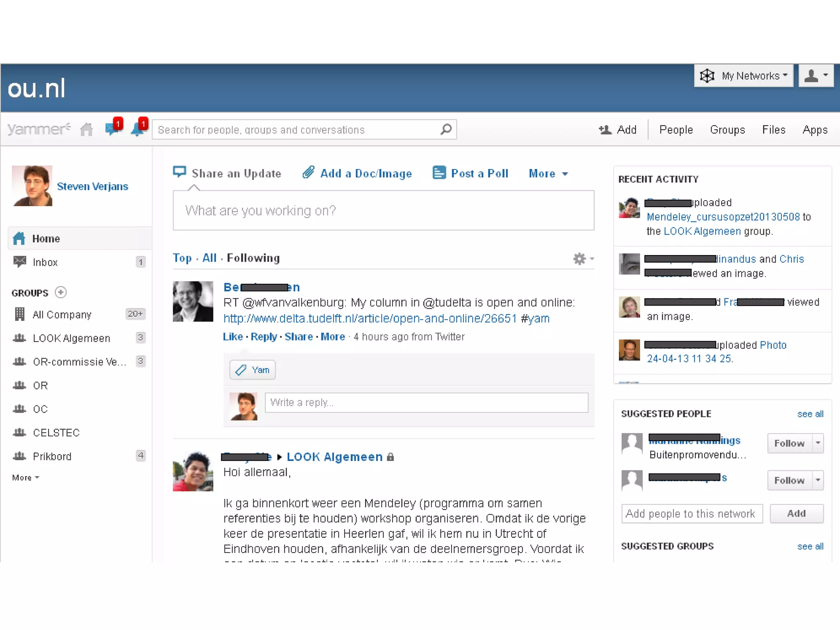Viewport: 840px width, 630px height.
Task: Open the LOOK Algemeen group in sidebar
Action: pos(71,338)
